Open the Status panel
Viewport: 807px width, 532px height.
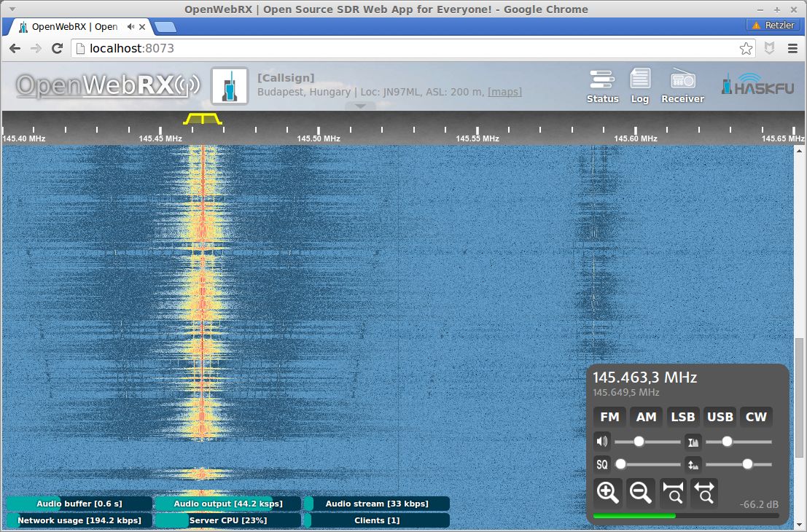(602, 86)
